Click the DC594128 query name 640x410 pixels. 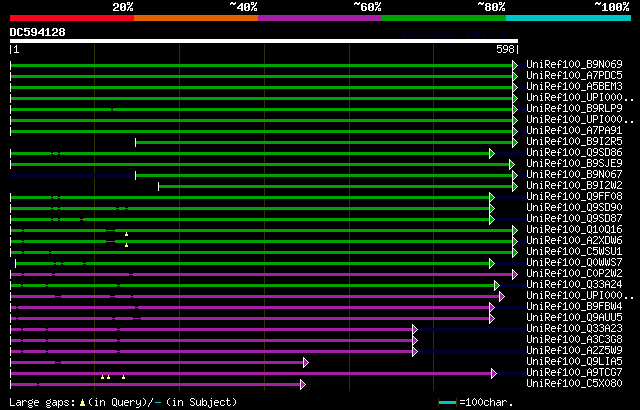pyautogui.click(x=38, y=32)
